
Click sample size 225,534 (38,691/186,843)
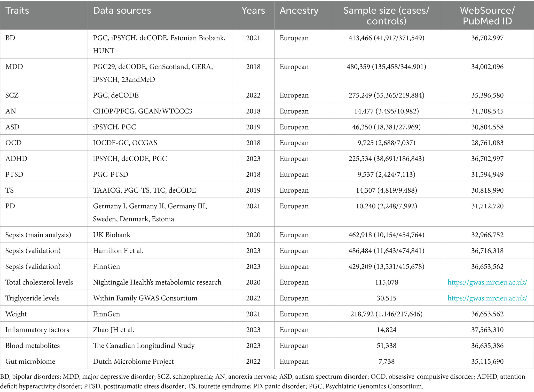pyautogui.click(x=387, y=159)
